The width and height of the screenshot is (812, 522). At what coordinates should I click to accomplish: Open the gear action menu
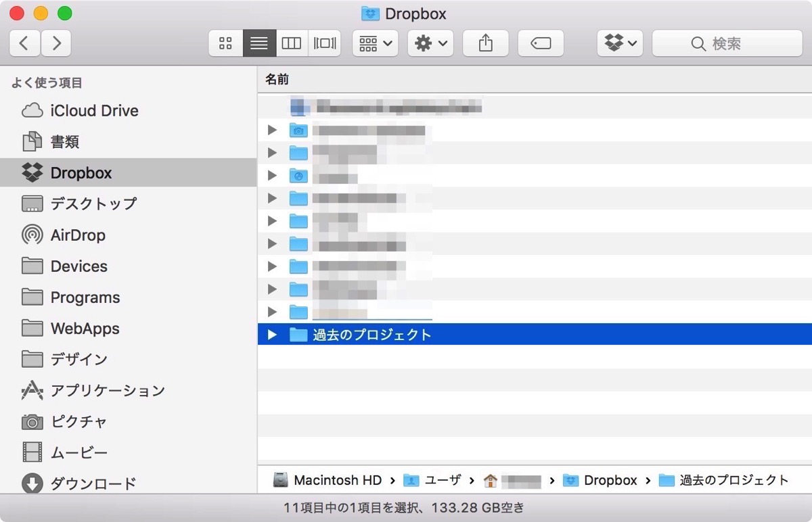tap(431, 43)
